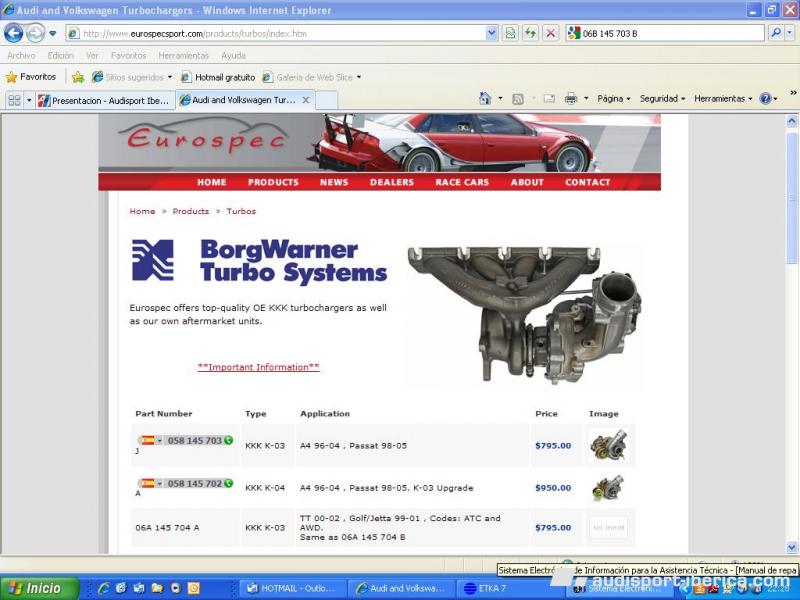Click the Print printer icon

click(x=571, y=99)
